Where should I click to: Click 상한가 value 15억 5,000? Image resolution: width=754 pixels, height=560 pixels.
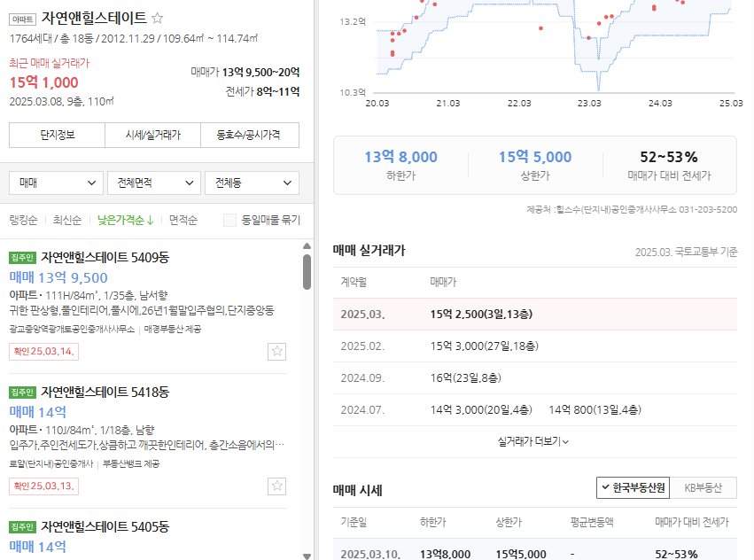click(x=535, y=157)
